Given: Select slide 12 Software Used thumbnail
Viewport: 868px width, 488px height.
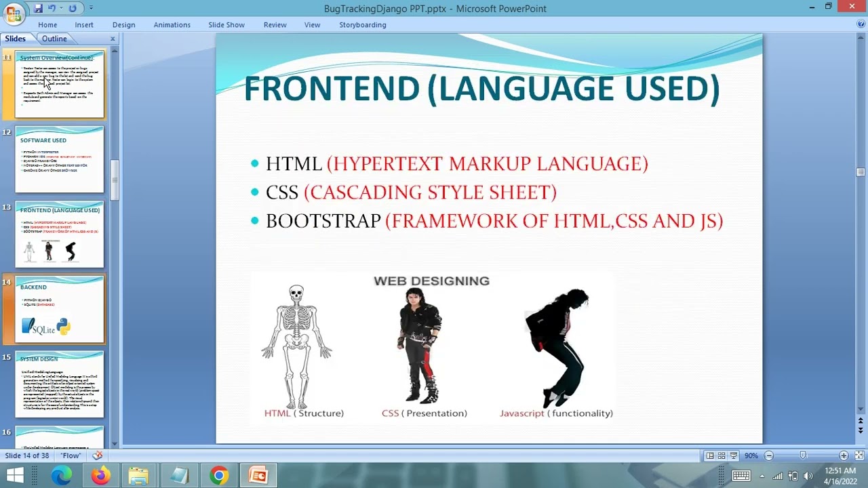Looking at the screenshot, I should pyautogui.click(x=60, y=160).
